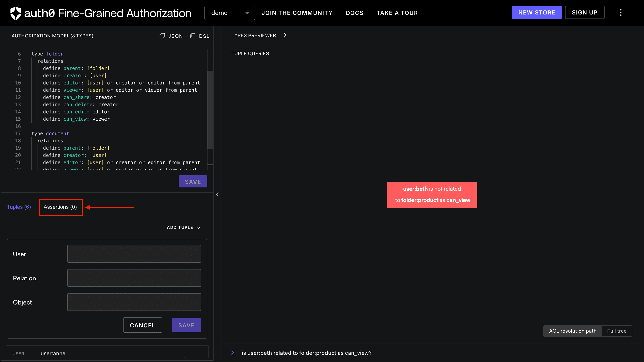Click line 7 'relations' under type folder
Screen dimensions: 644x362
point(50,61)
